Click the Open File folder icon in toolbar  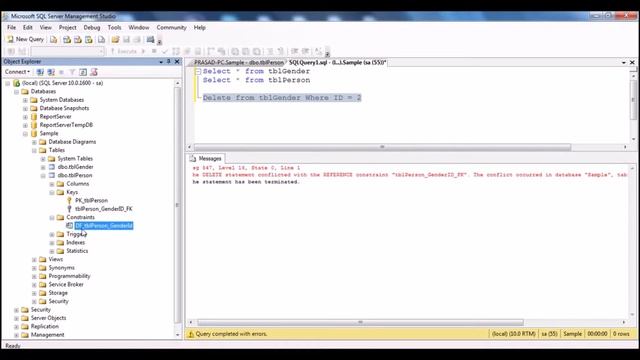(115, 40)
